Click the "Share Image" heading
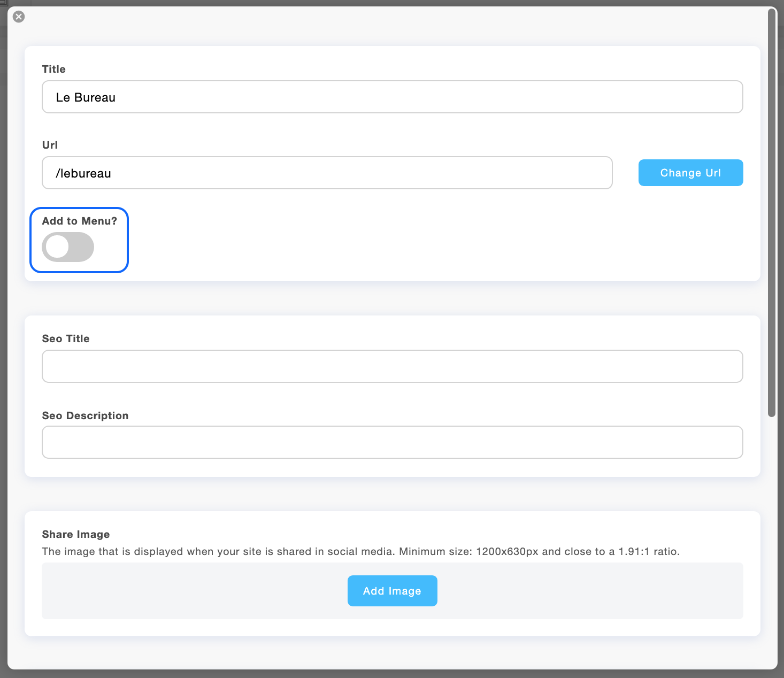The width and height of the screenshot is (784, 678). [76, 535]
